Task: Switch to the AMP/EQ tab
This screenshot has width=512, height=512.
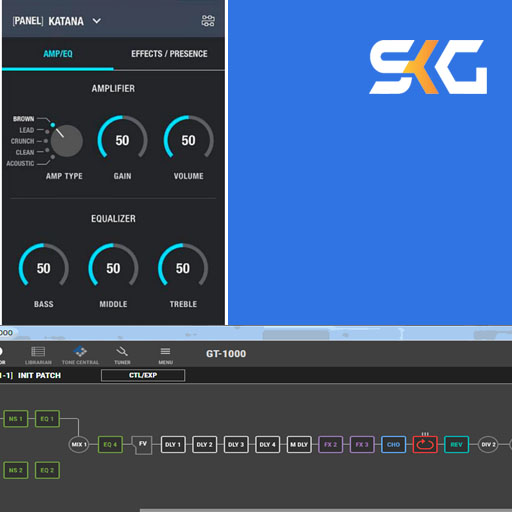Action: click(x=58, y=54)
